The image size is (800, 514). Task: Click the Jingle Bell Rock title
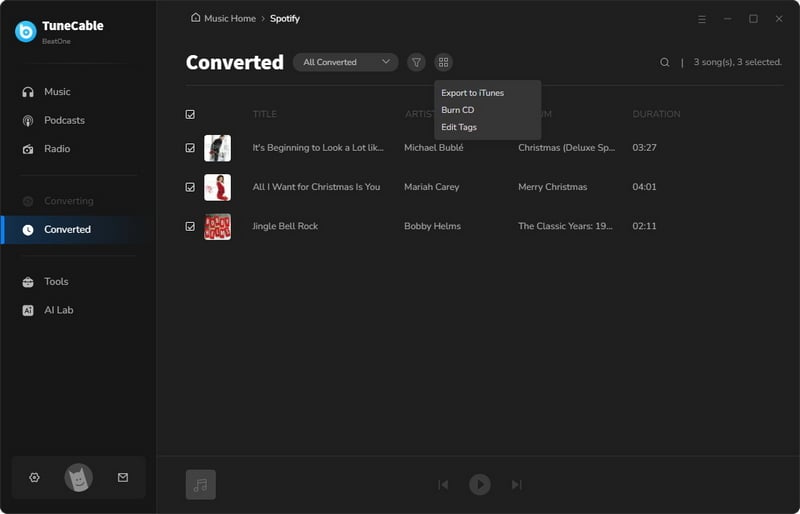(285, 227)
